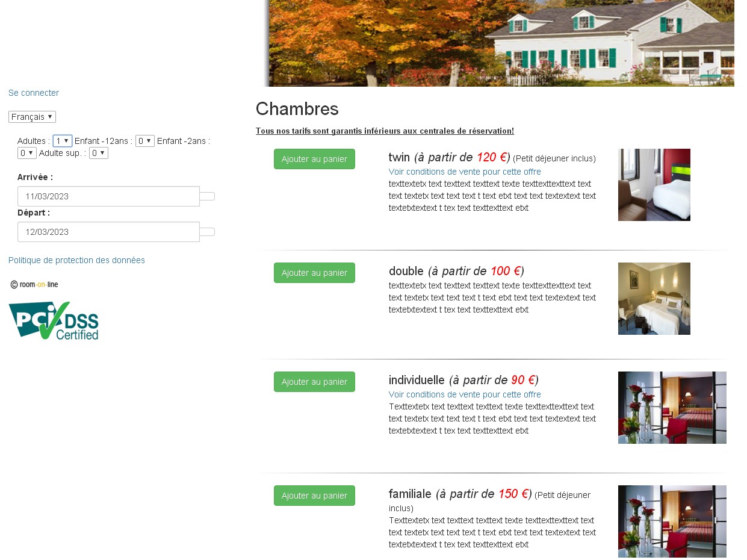Screen dimensions: 747x560
Task: Open Politique de protection des données link
Action: [x=76, y=260]
